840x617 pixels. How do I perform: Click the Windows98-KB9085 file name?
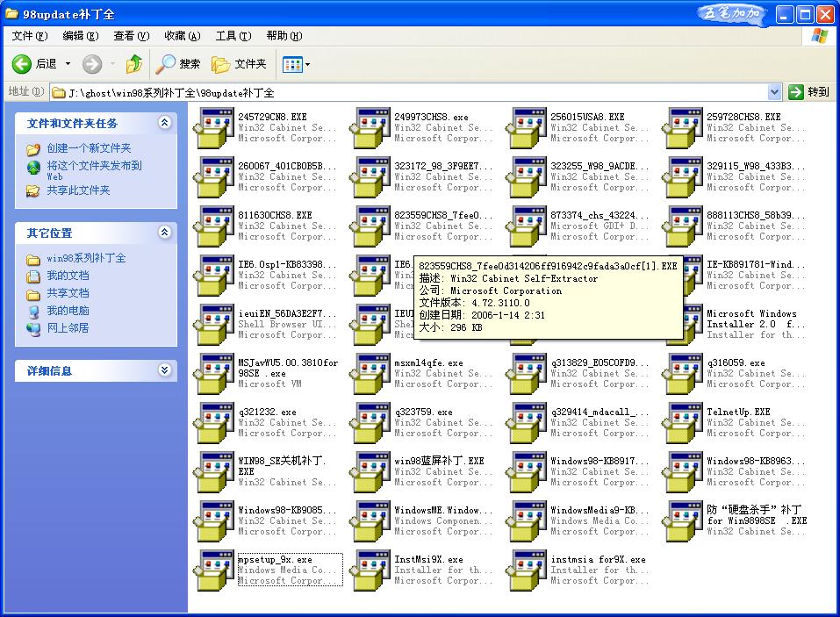(287, 510)
